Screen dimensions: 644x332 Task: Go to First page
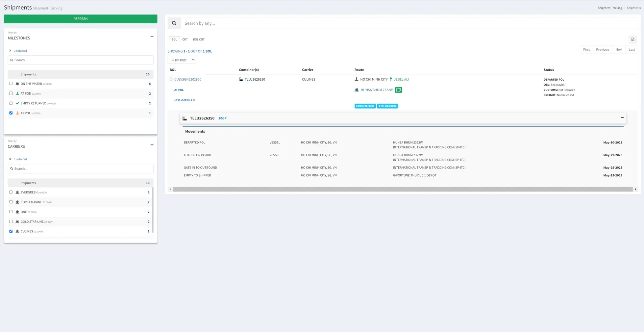tap(586, 50)
